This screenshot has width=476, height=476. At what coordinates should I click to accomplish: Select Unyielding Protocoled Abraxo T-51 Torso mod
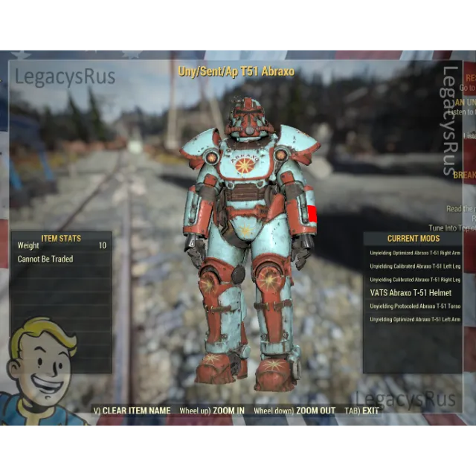414,306
